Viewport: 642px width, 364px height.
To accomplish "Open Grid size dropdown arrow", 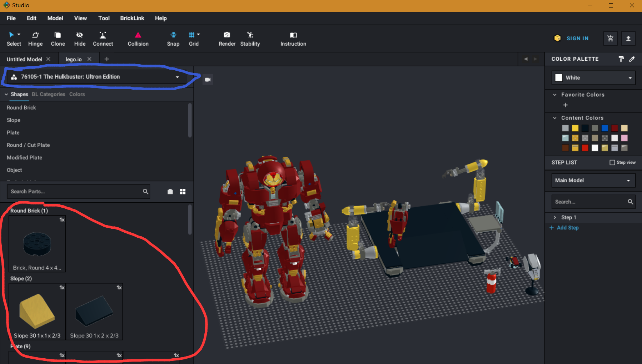I will pos(198,35).
